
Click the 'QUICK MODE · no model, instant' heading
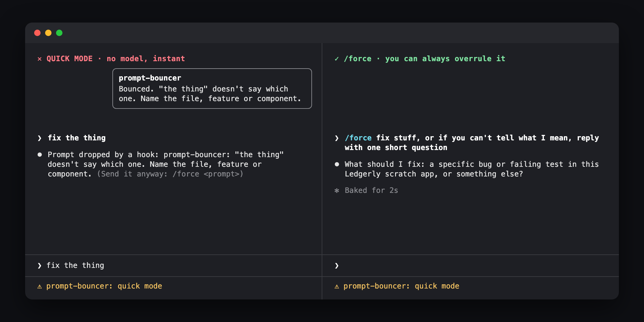point(116,59)
